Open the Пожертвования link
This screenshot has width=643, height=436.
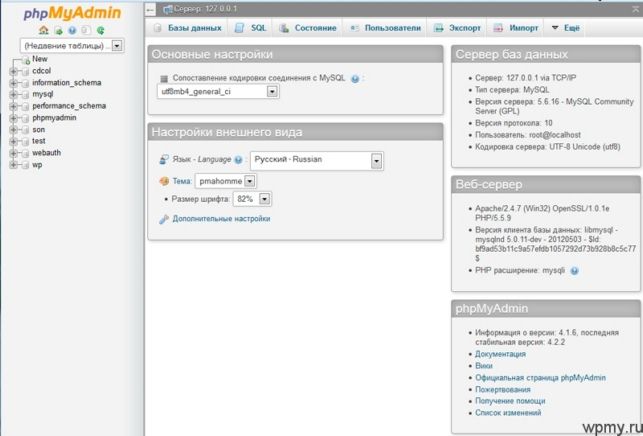coord(502,390)
